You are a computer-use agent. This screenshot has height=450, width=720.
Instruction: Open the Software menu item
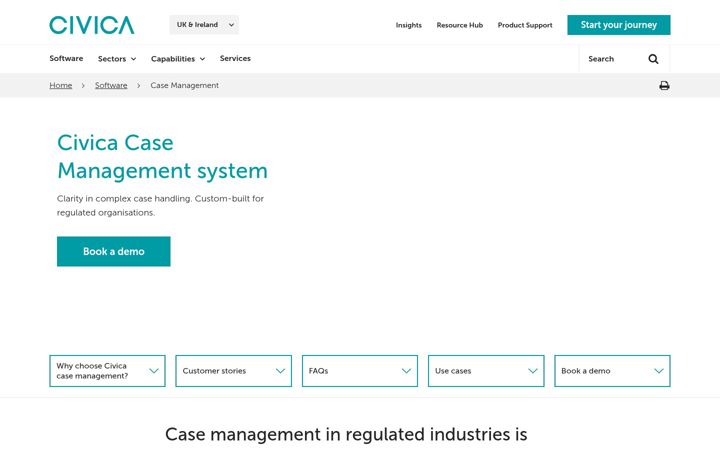(x=66, y=58)
